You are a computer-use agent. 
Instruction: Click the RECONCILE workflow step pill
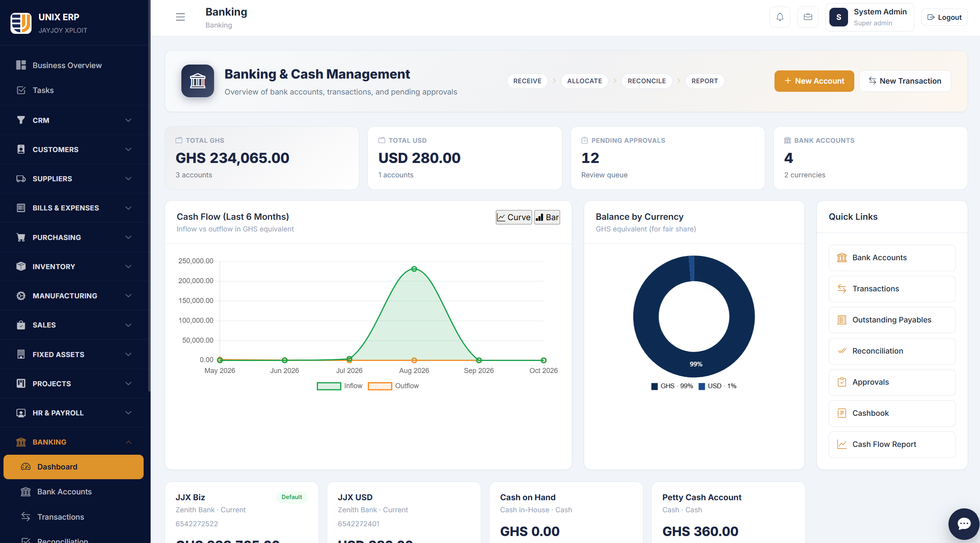[646, 81]
